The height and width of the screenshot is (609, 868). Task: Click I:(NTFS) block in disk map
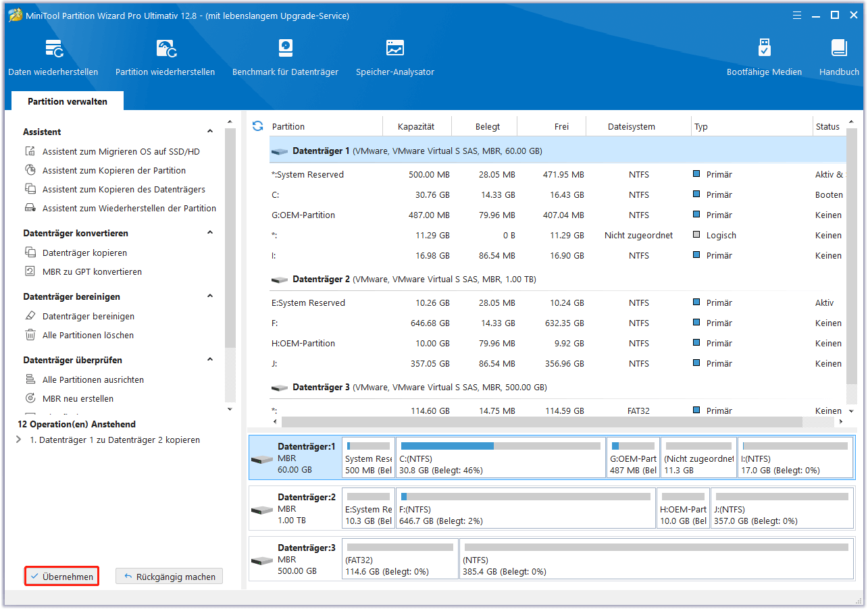pos(795,457)
